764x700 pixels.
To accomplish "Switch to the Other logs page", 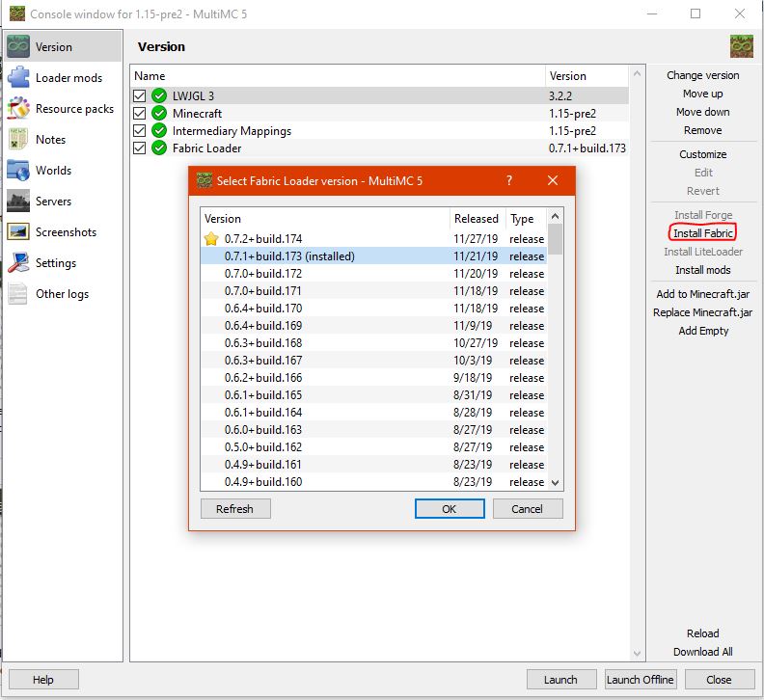I will (64, 294).
